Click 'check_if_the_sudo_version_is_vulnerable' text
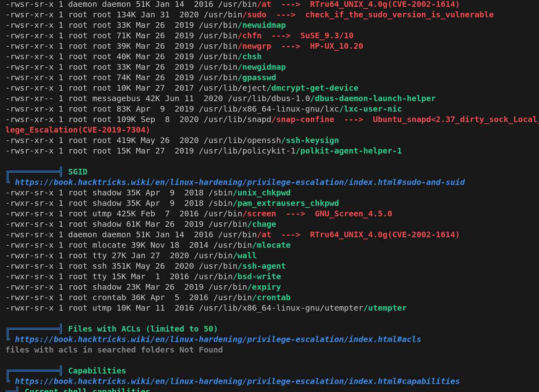 click(x=400, y=15)
